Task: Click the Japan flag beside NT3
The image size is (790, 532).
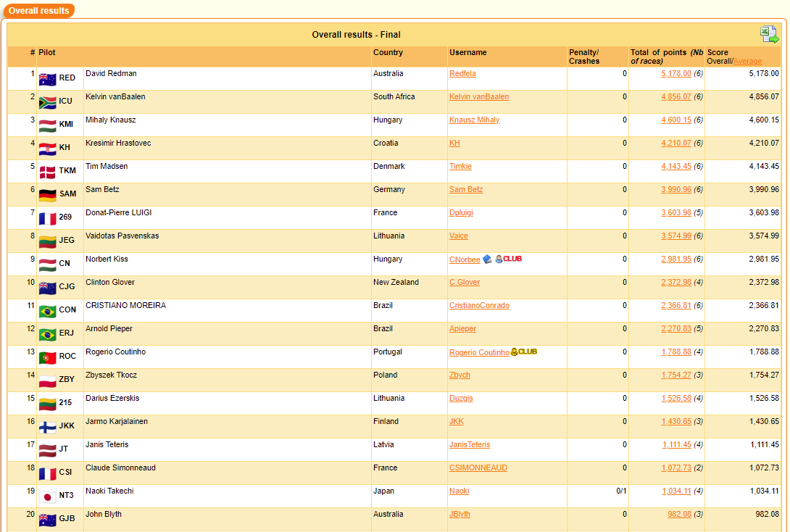Action: click(x=47, y=496)
